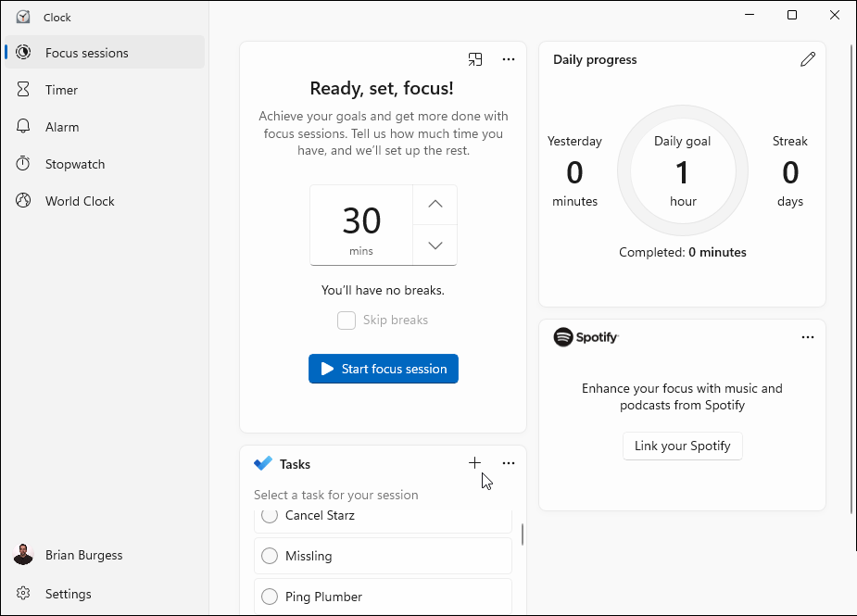Open the Timer section in sidebar
The image size is (857, 616).
61,89
